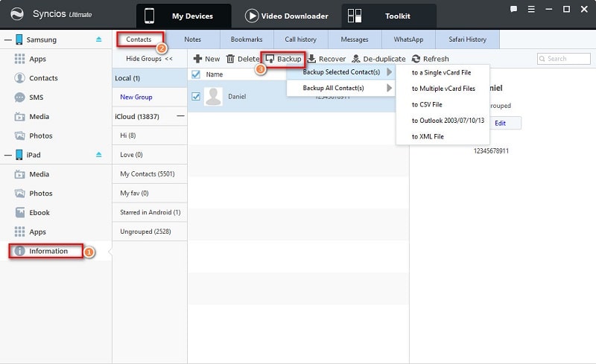Focus the Search field
Image resolution: width=596 pixels, height=364 pixels.
(564, 59)
